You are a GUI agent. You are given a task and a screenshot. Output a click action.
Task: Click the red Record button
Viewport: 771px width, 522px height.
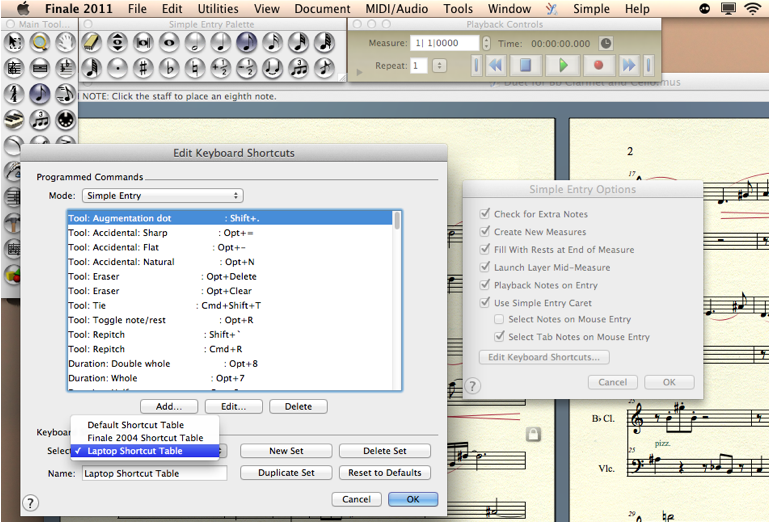598,65
